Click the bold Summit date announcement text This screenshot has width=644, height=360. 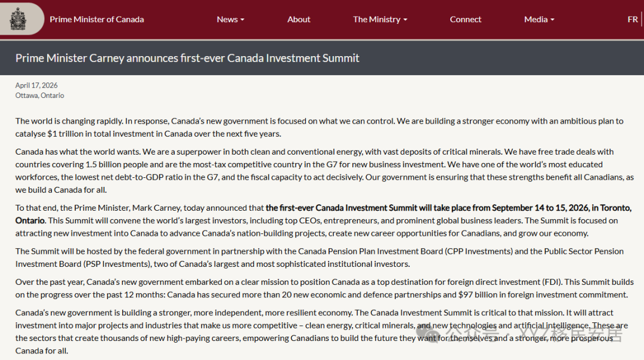[x=448, y=208]
